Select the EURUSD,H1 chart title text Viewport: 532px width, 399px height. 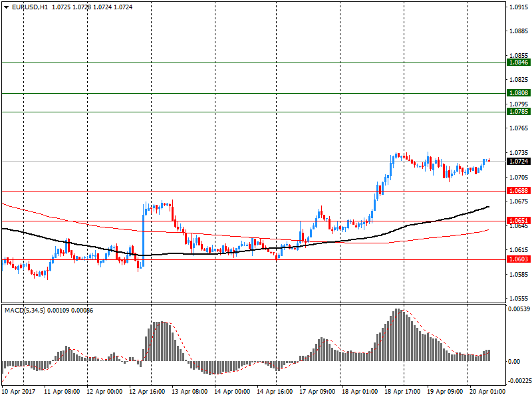click(x=30, y=7)
